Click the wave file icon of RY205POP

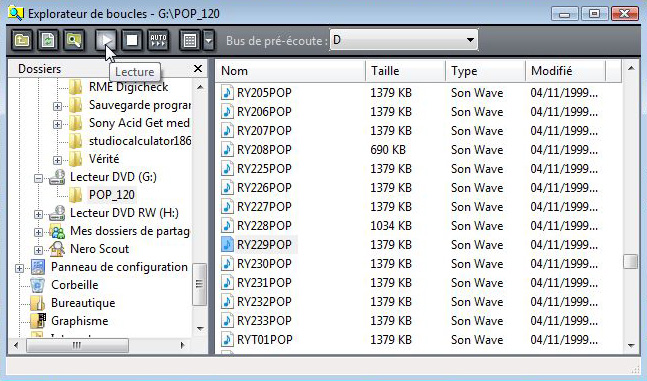[227, 92]
